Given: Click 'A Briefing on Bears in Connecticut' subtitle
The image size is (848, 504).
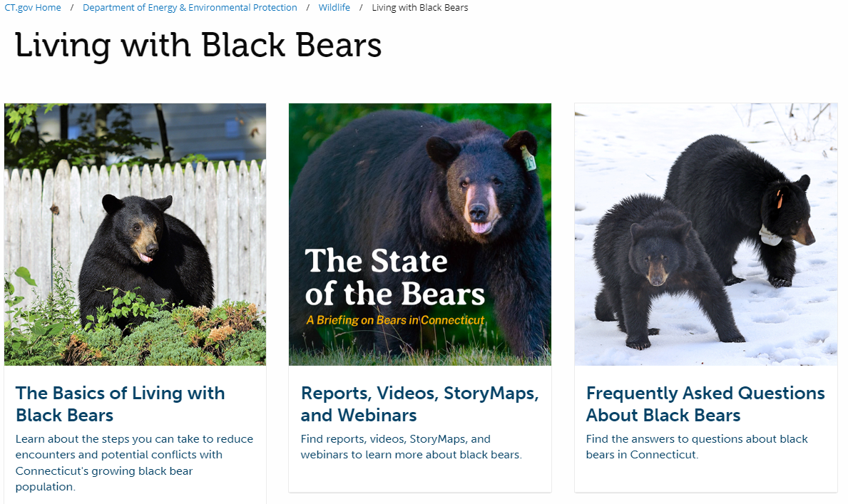Looking at the screenshot, I should tap(395, 320).
